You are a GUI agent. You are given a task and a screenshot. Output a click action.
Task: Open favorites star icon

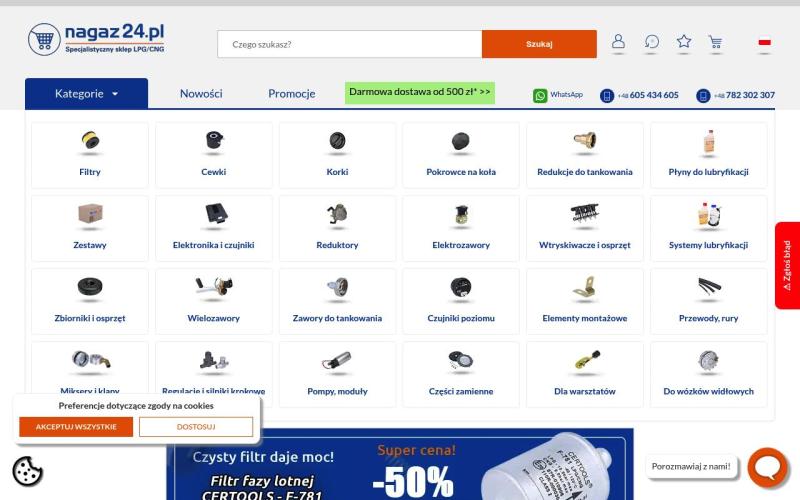click(x=684, y=41)
